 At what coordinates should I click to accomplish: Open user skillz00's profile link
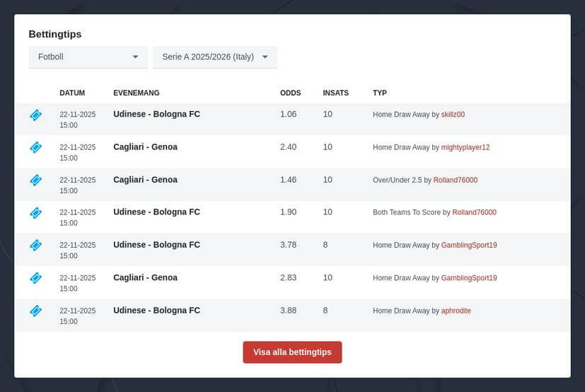pos(453,115)
